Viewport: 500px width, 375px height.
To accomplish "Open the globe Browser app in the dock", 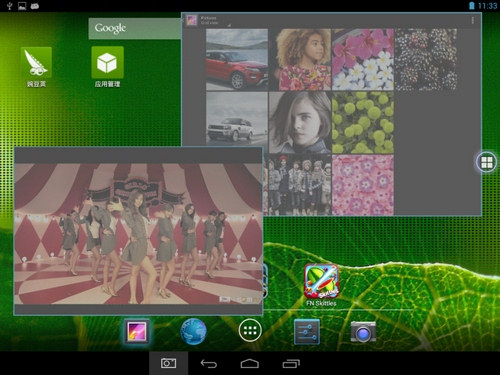I will tap(193, 331).
